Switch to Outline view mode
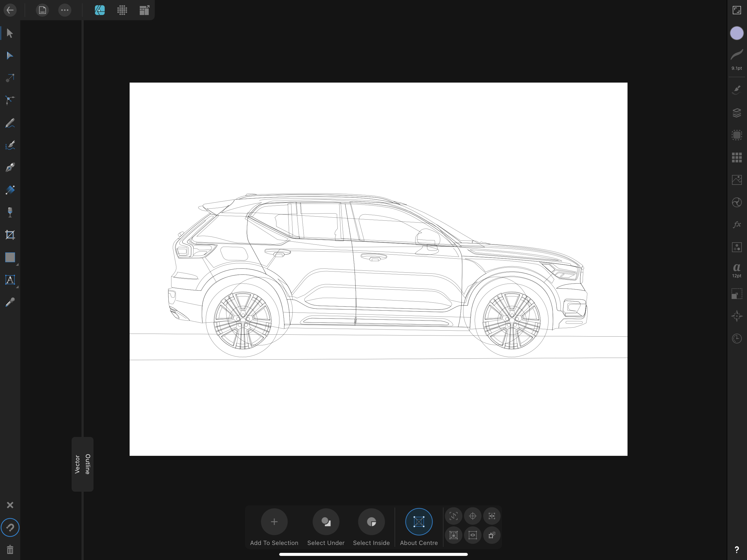Viewport: 747px width, 560px height. coord(87,464)
